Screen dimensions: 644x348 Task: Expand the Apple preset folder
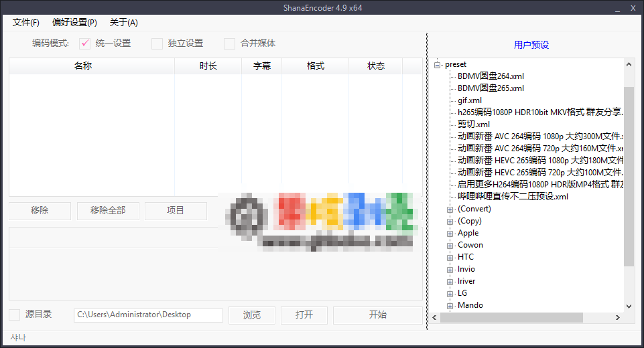click(450, 233)
